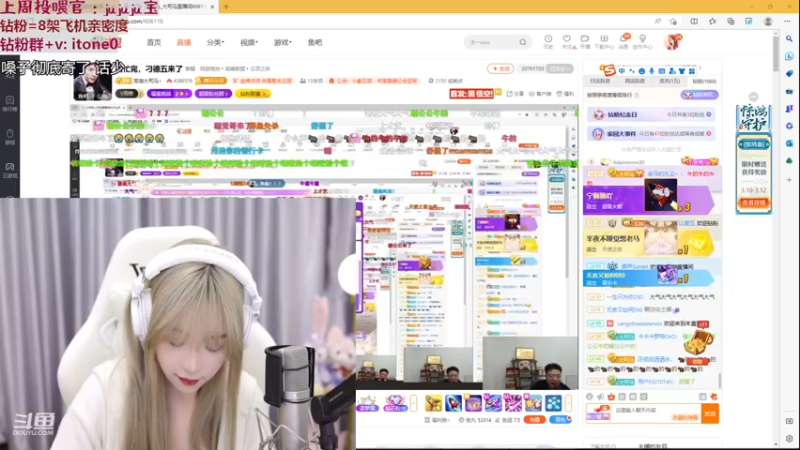Click the chat megaphone broadcast icon
This screenshot has height=450, width=800.
coord(601,396)
